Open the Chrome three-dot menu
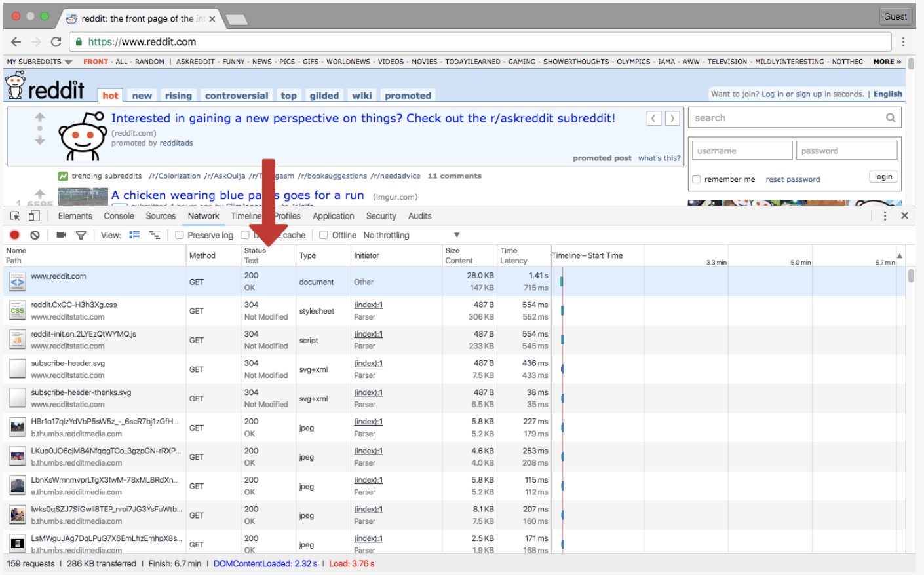 coord(903,41)
